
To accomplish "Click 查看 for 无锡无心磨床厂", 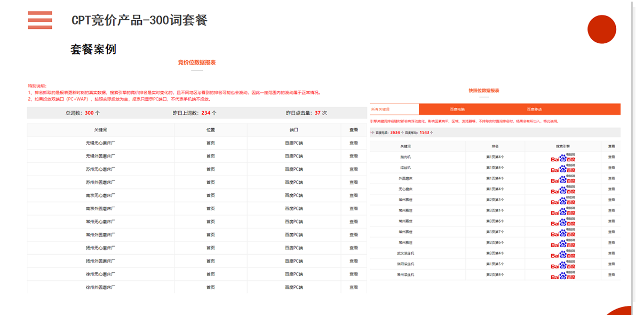I will (354, 143).
